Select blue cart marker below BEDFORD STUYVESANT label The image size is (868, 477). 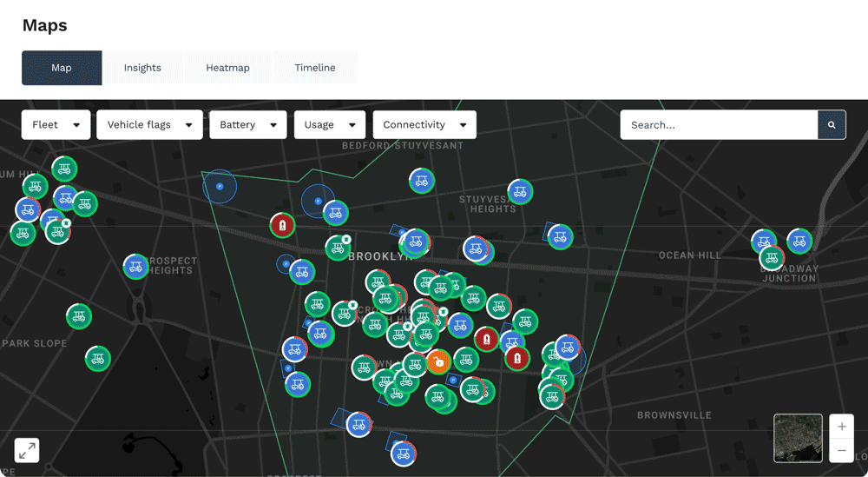pyautogui.click(x=422, y=181)
